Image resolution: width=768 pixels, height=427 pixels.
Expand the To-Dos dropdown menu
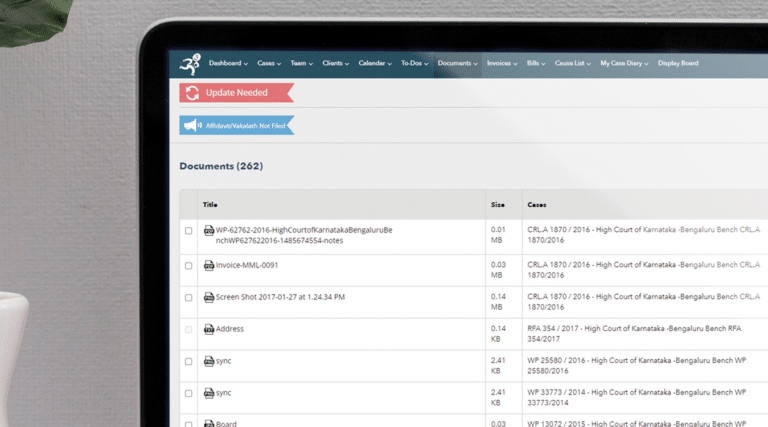tap(414, 63)
